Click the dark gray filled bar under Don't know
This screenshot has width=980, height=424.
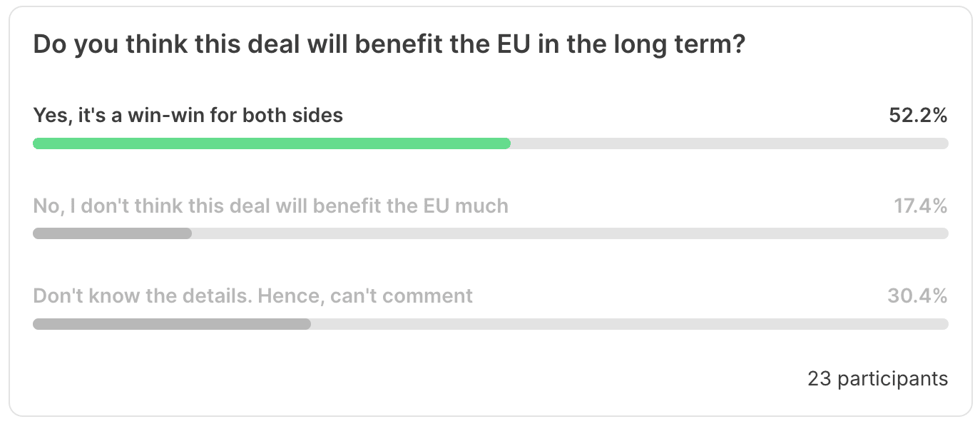[171, 324]
